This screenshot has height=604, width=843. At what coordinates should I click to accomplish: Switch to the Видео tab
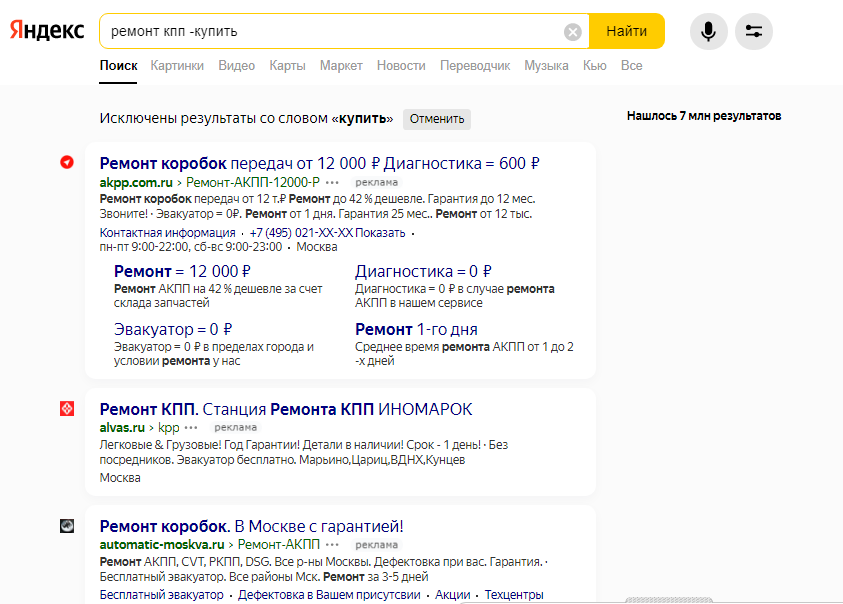pos(237,66)
